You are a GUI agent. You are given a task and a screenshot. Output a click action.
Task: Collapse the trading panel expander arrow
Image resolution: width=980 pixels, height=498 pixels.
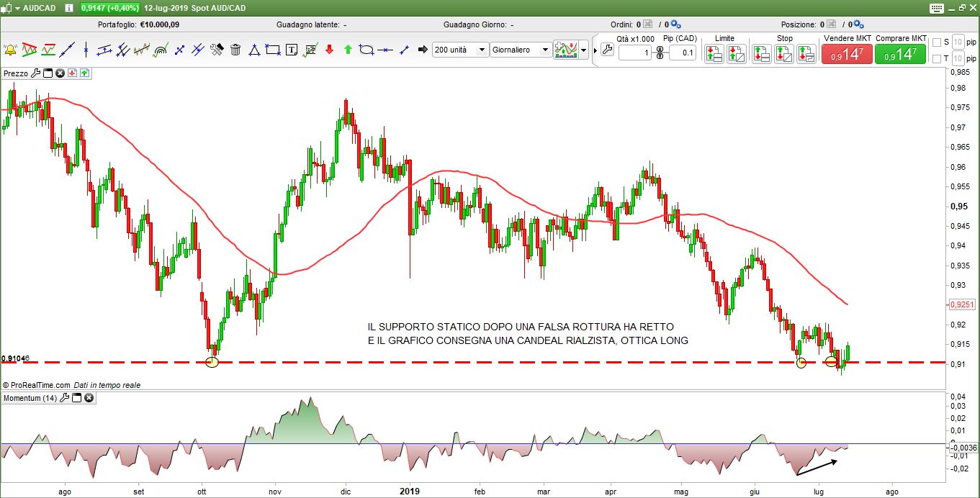click(x=595, y=50)
